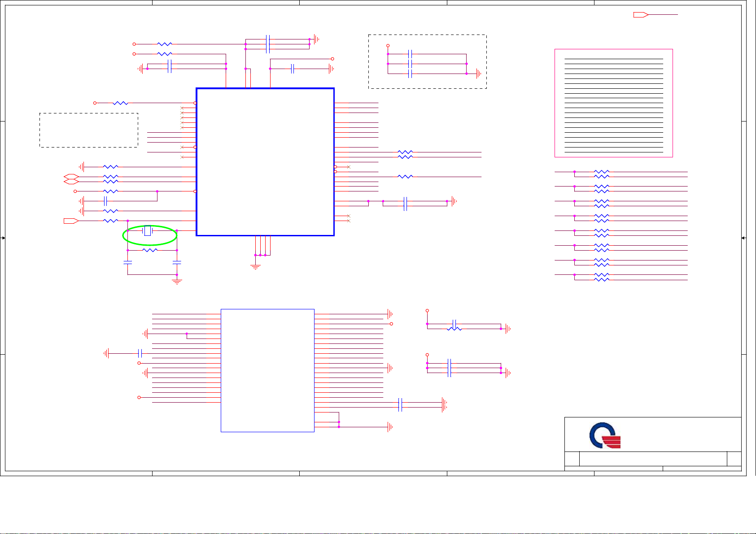The image size is (756, 534).
Task: Select the capacitor between main chip and right-side ground
Action: tap(405, 204)
